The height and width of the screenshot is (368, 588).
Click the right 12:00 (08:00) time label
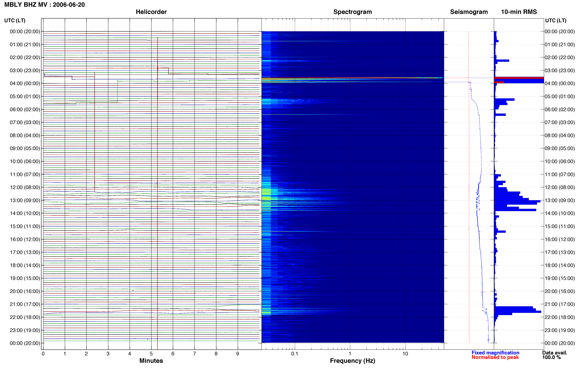tap(560, 187)
